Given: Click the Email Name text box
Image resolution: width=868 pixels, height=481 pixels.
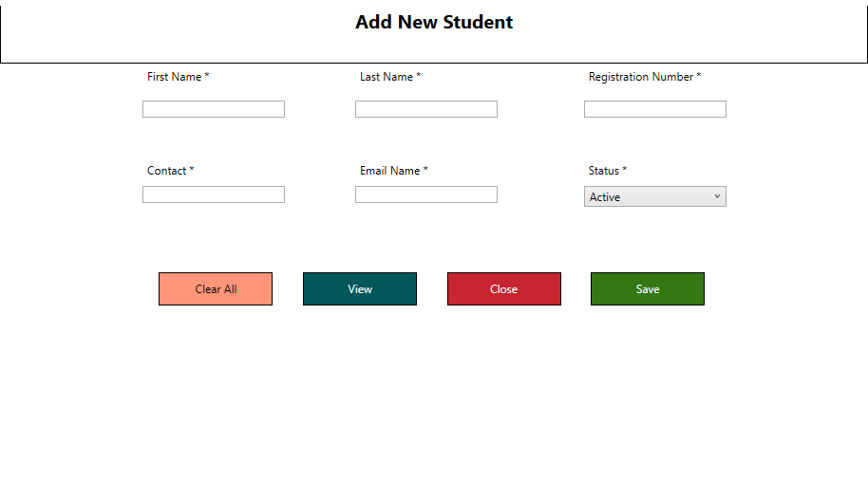Looking at the screenshot, I should coord(426,194).
